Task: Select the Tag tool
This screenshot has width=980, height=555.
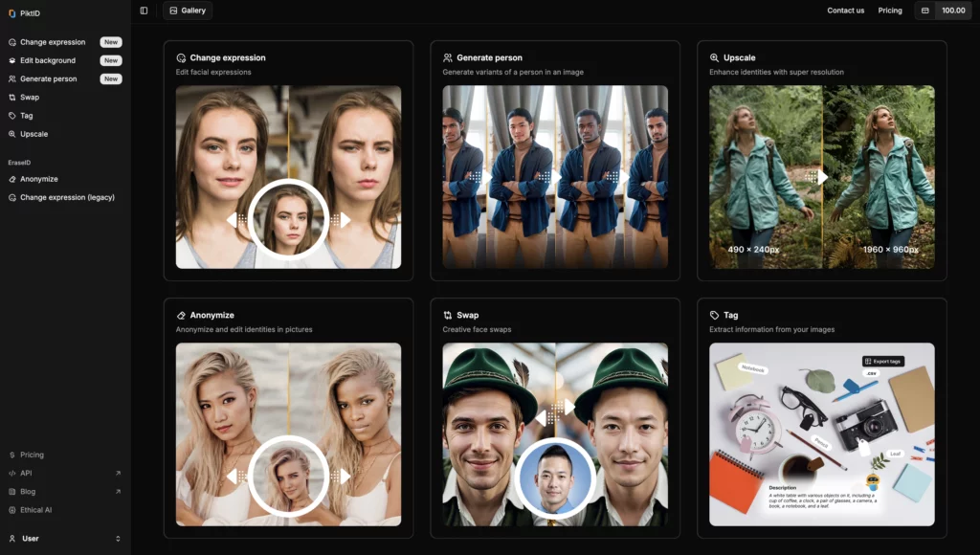Action: coord(28,115)
